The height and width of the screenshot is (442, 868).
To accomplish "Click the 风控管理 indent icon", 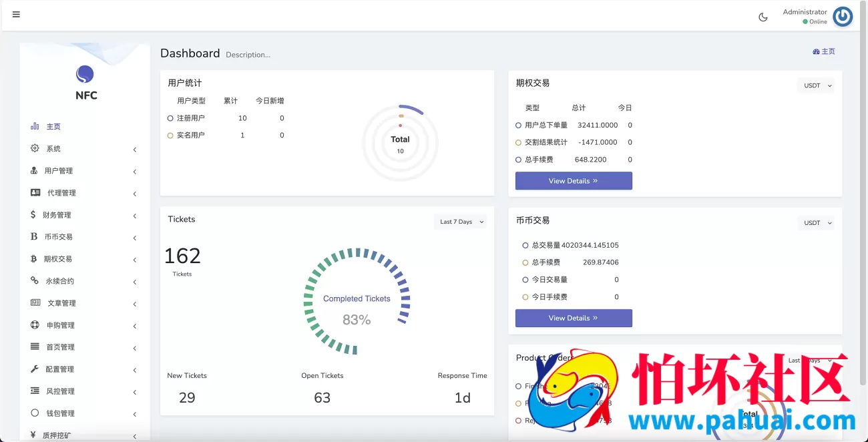I will pyautogui.click(x=35, y=391).
